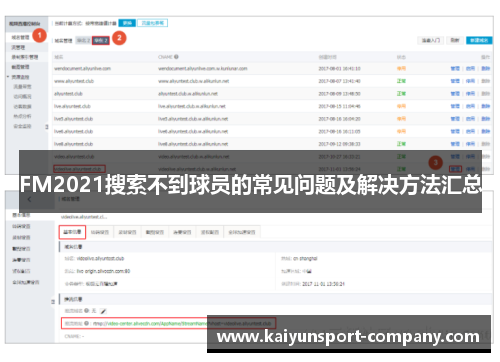Click the rtmp://video-center.alivecdn.com push address
This screenshot has height=362, width=500.
pyautogui.click(x=182, y=323)
